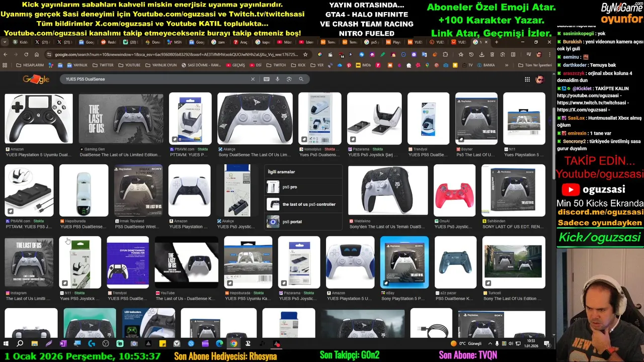Open Microsoft Edge from taskbar
The width and height of the screenshot is (644, 362).
click(x=219, y=344)
